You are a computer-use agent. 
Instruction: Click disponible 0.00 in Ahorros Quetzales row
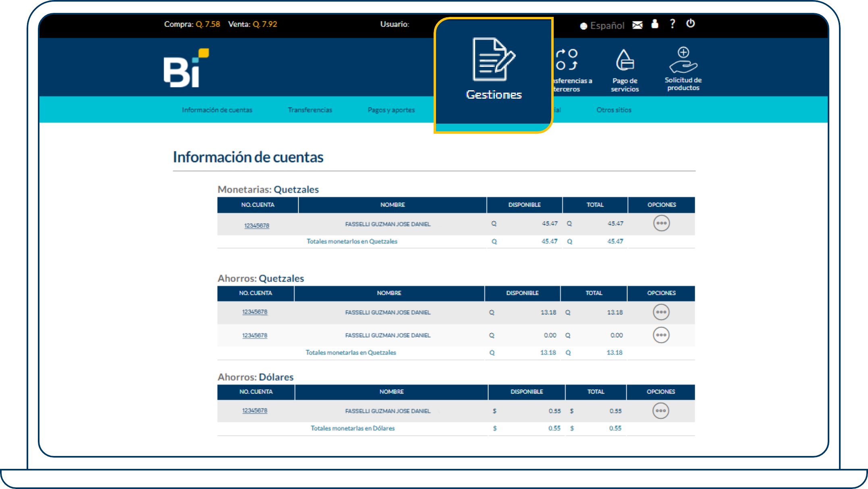pyautogui.click(x=550, y=335)
